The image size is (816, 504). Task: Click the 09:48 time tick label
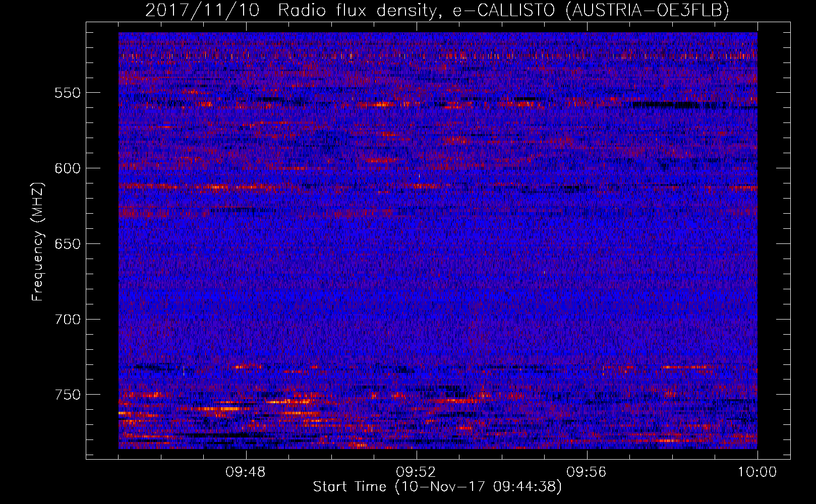246,472
